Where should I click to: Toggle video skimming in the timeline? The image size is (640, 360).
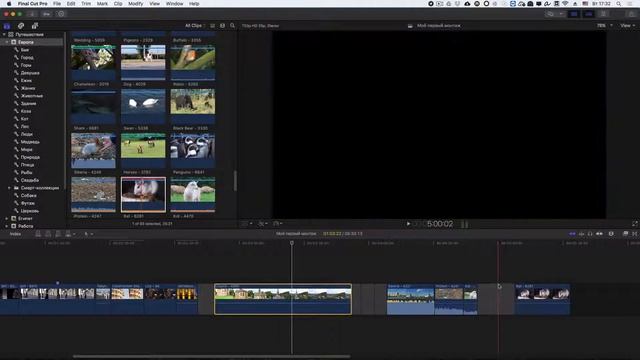(572, 234)
